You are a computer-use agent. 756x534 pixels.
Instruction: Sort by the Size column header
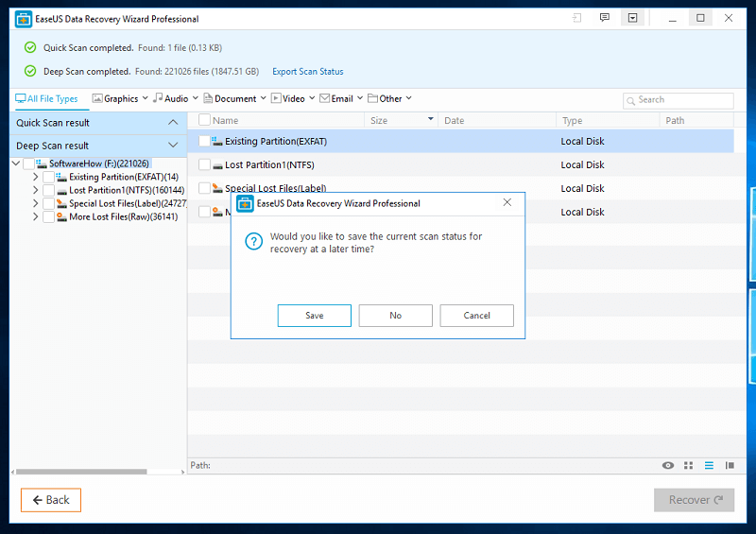pyautogui.click(x=401, y=120)
